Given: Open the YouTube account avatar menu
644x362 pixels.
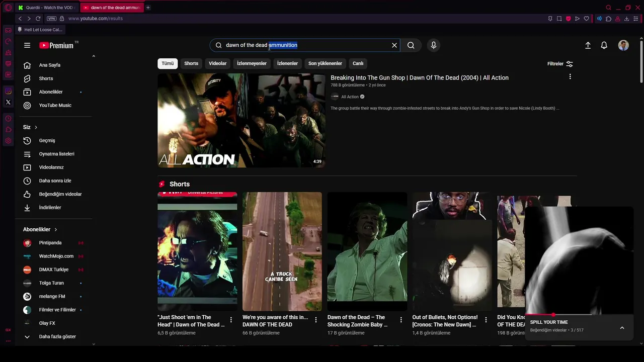Looking at the screenshot, I should (623, 45).
